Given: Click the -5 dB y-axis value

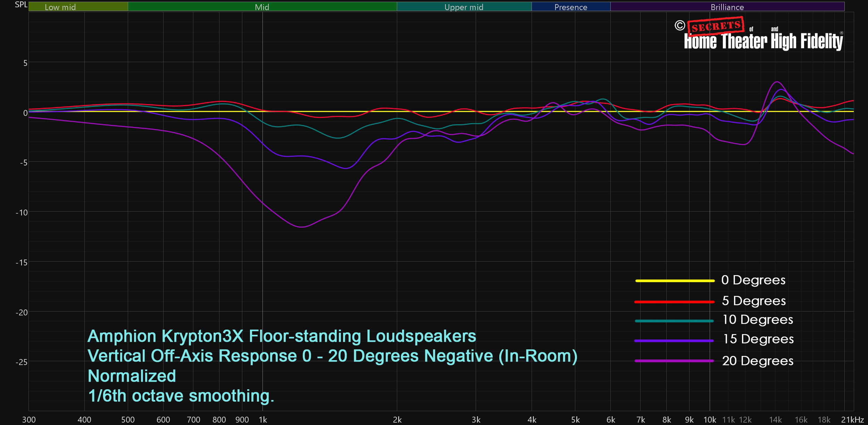Looking at the screenshot, I should pos(24,163).
